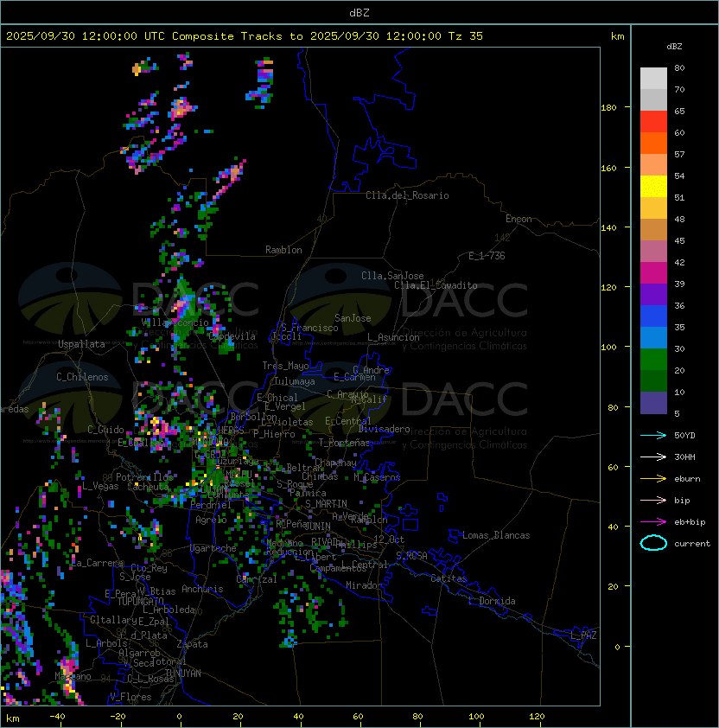Screen dimensions: 719x728
Task: Click the L_Dormida place label
Action: point(492,601)
